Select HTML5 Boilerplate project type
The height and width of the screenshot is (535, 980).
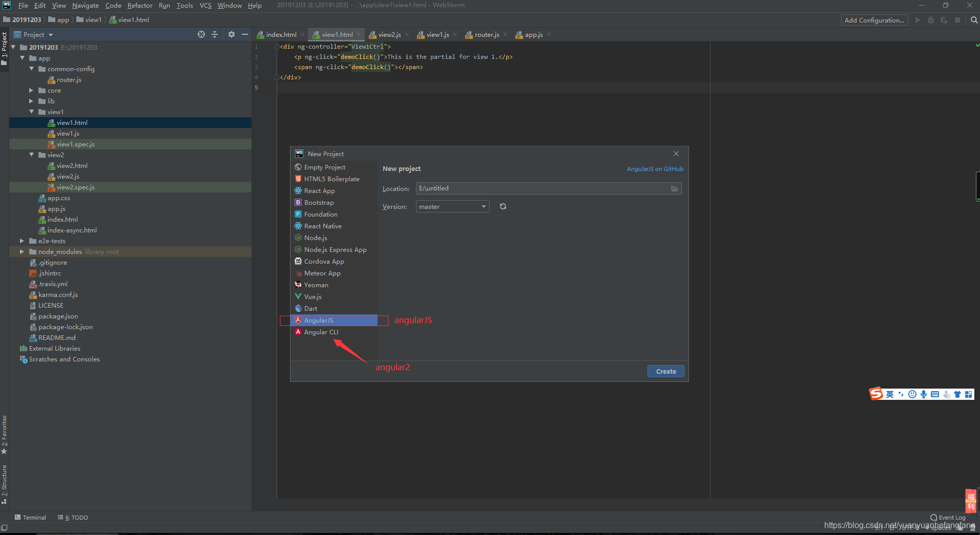(333, 179)
